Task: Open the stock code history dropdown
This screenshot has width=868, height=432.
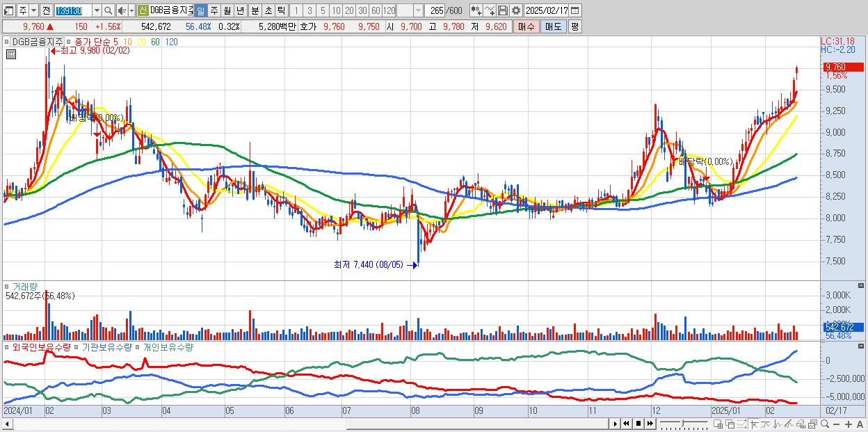Action: [97, 10]
